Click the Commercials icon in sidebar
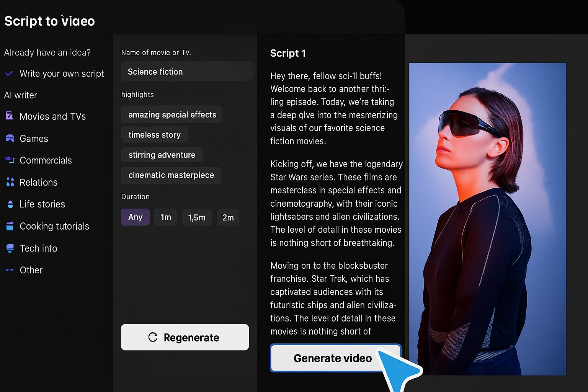The width and height of the screenshot is (588, 392). pos(10,160)
